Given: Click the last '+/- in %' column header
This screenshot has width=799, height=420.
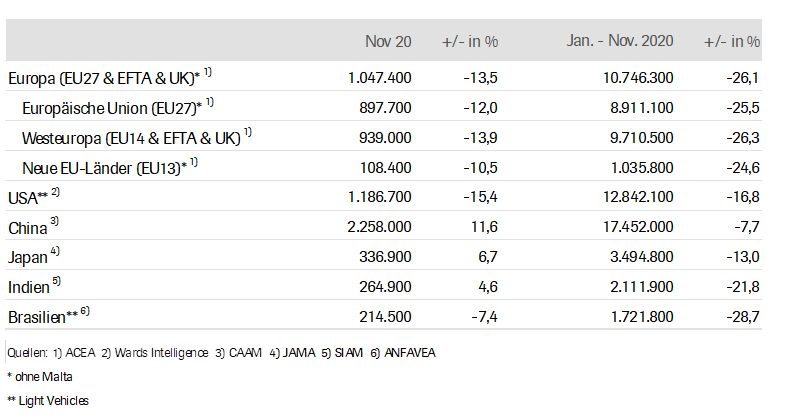Looking at the screenshot, I should pyautogui.click(x=731, y=42).
